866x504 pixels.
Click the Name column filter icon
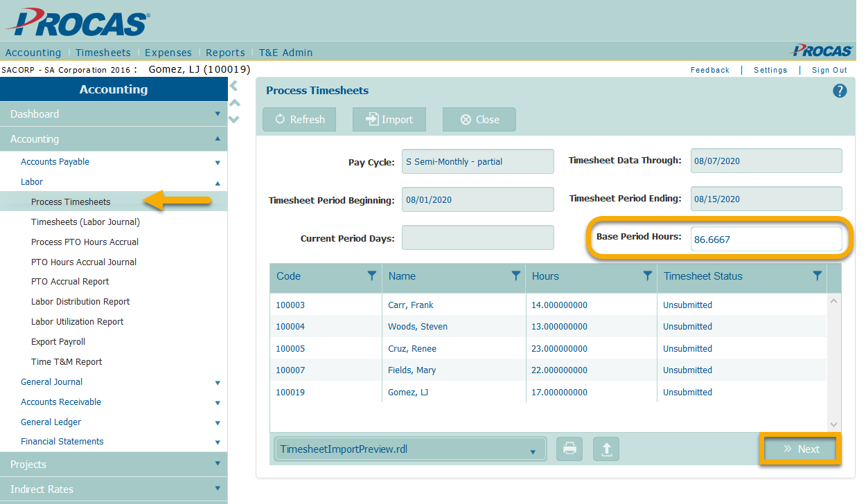pos(516,276)
